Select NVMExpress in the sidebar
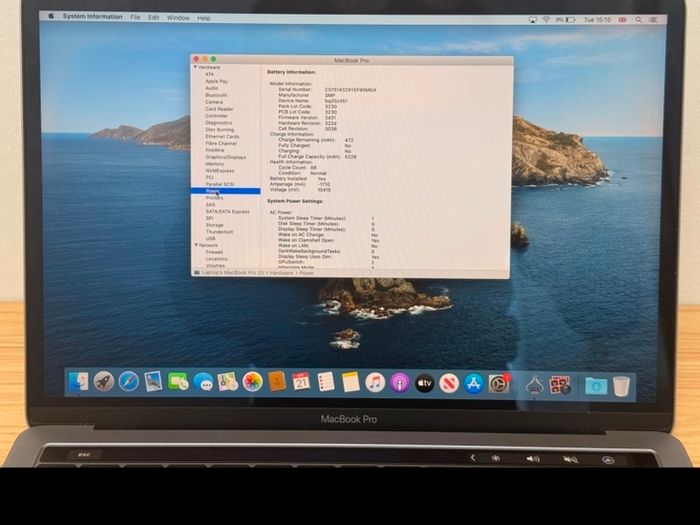Viewport: 700px width, 525px height. 220,171
